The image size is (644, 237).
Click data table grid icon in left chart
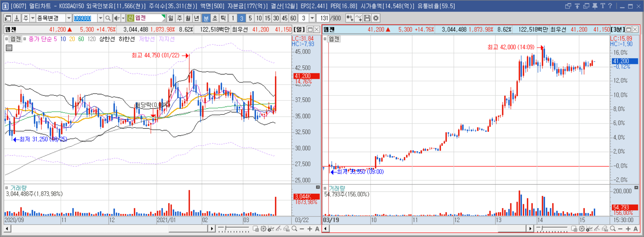pos(9,48)
